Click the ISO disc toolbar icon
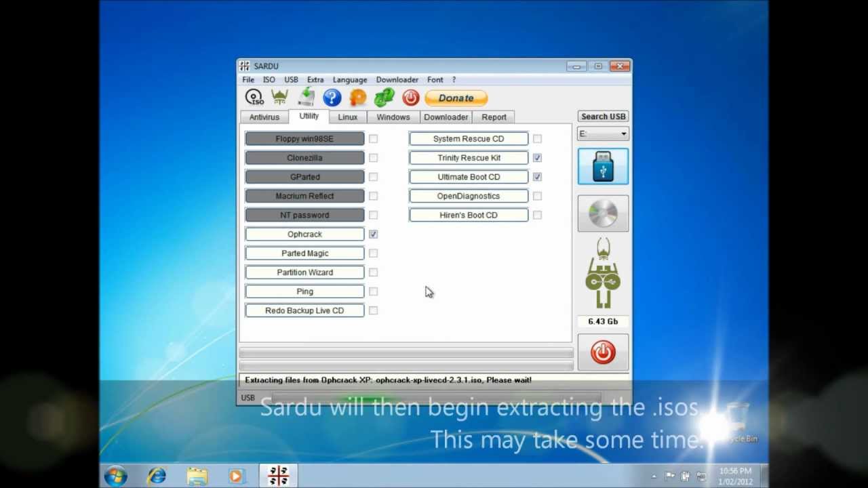 click(254, 98)
